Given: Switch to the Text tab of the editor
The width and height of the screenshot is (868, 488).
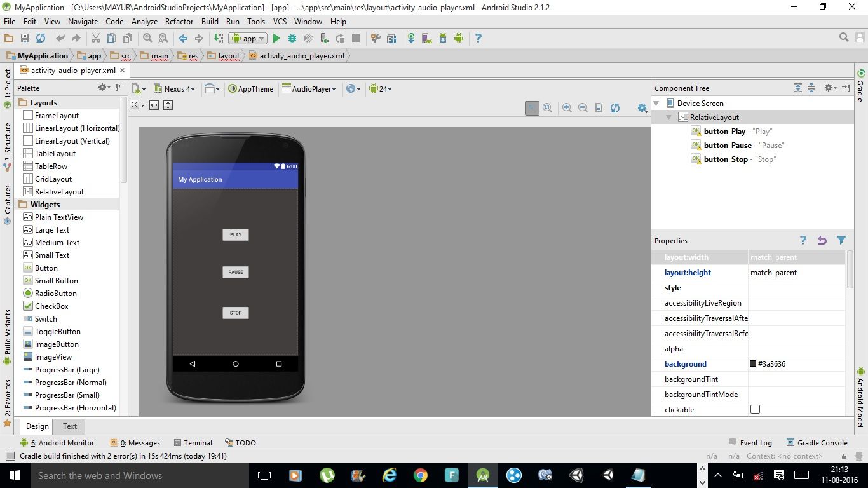Looking at the screenshot, I should [69, 426].
